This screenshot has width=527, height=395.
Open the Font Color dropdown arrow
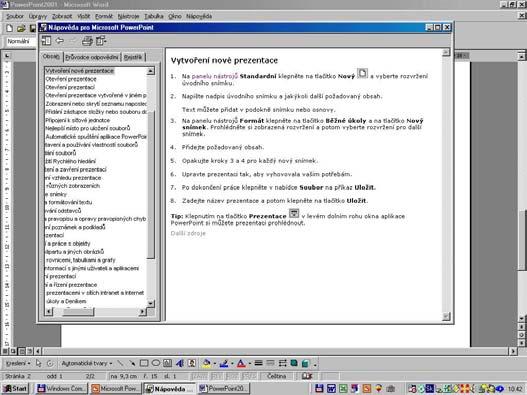point(249,363)
